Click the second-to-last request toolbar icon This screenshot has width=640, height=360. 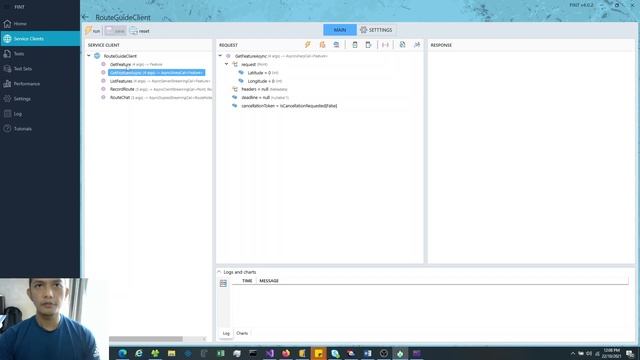click(402, 44)
